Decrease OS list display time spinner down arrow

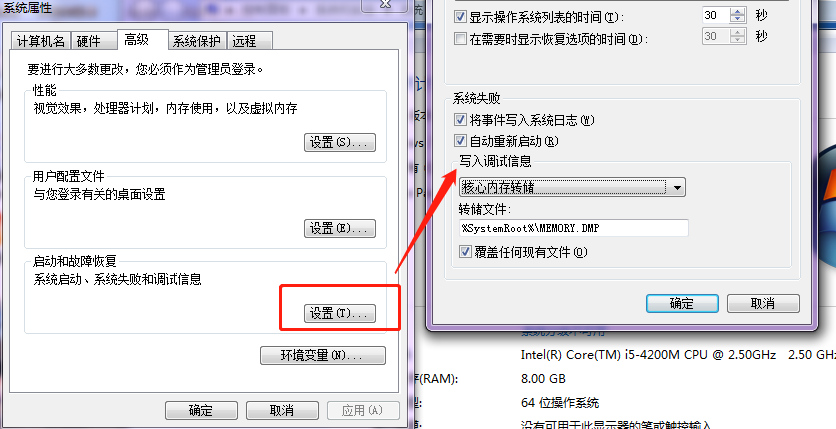pyautogui.click(x=738, y=20)
